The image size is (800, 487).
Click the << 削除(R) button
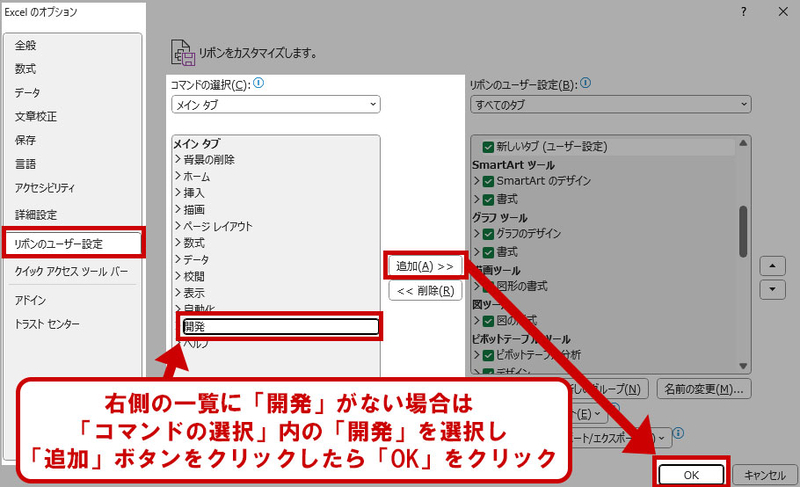tap(425, 291)
